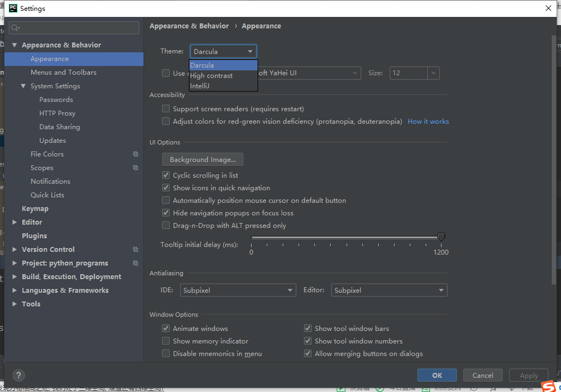Open Updates settings page
Screen dimensions: 561x392
pyautogui.click(x=52, y=141)
